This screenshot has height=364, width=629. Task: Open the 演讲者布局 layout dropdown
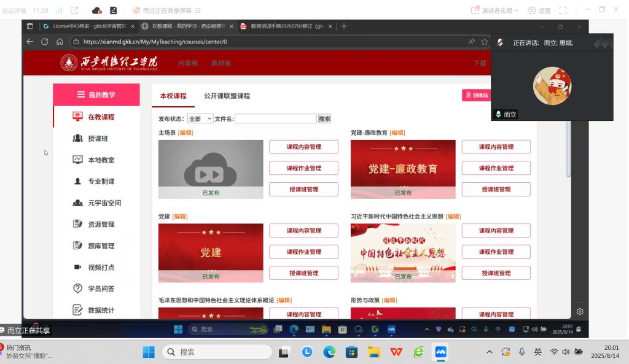click(x=495, y=10)
